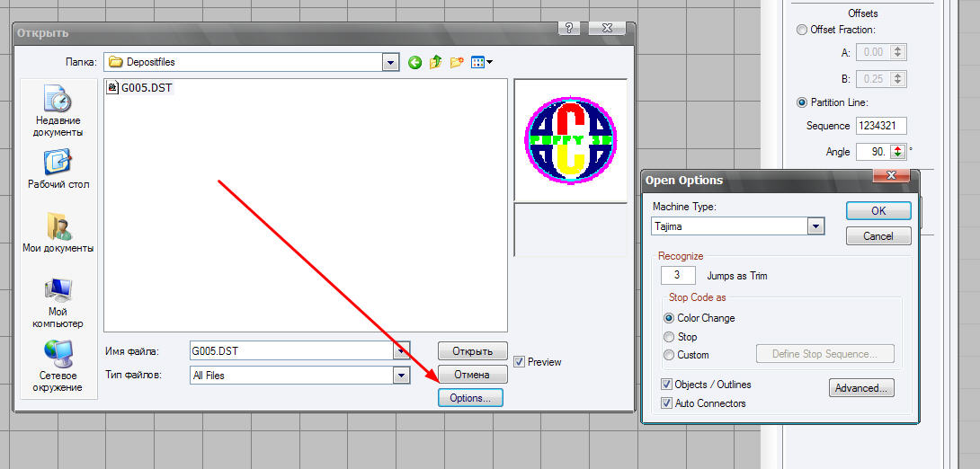Create a new folder in Depositfiles

coord(457,62)
